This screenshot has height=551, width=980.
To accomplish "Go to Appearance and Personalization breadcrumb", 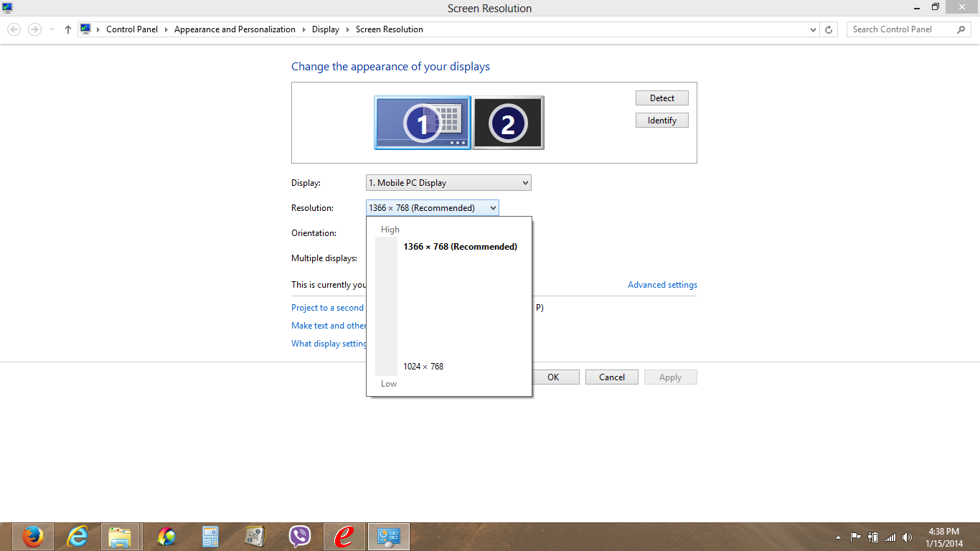I will 235,29.
